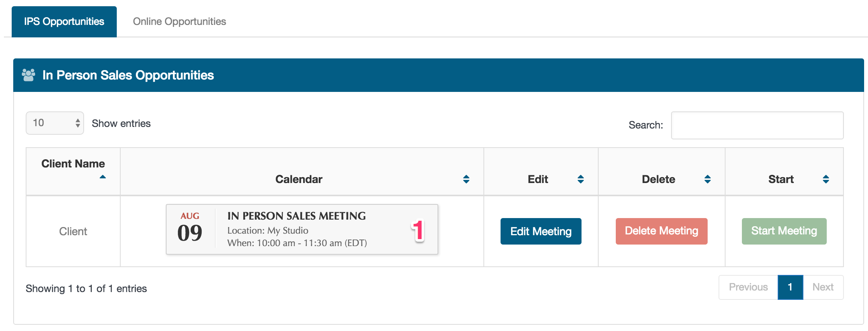Go to the Next page
The image size is (868, 331).
[x=823, y=287]
